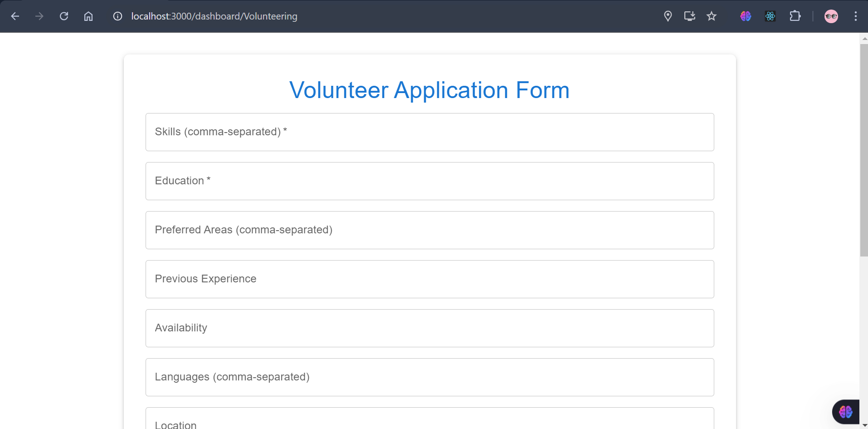Viewport: 868px width, 429px height.
Task: Open the Extensions puzzle menu
Action: 795,16
